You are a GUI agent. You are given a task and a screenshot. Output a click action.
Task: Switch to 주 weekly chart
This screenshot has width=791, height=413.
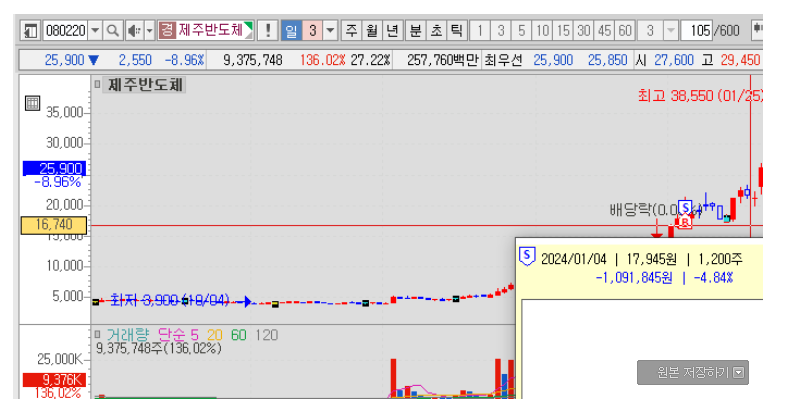[x=352, y=31]
